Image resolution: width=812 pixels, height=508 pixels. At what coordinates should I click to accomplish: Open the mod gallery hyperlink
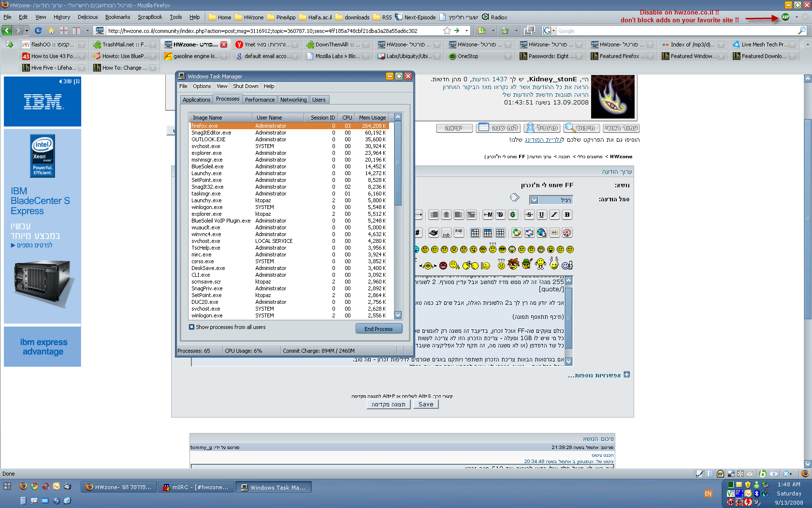(544, 140)
